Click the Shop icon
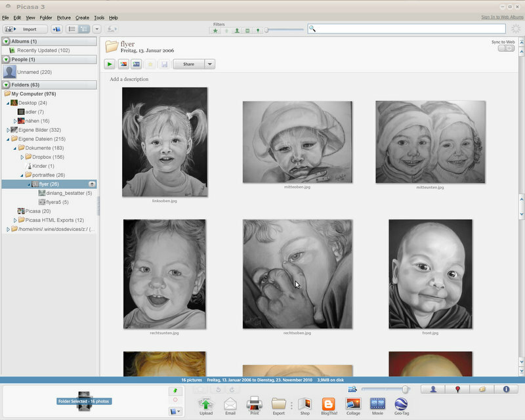The height and width of the screenshot is (420, 525). point(304,406)
